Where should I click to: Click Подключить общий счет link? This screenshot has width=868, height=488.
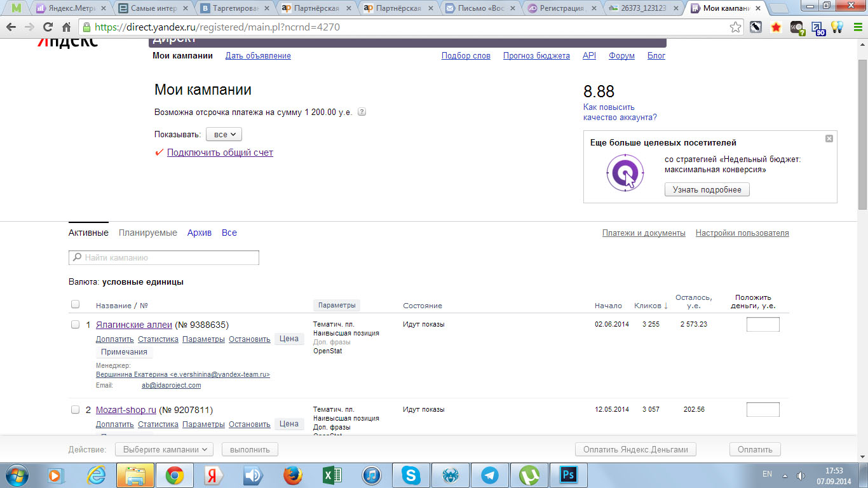click(220, 152)
